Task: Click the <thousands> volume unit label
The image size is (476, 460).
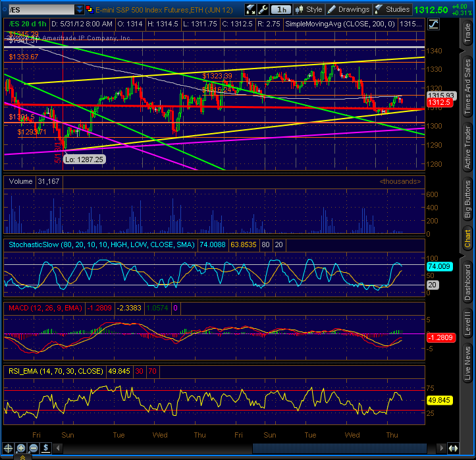Action: (x=400, y=181)
